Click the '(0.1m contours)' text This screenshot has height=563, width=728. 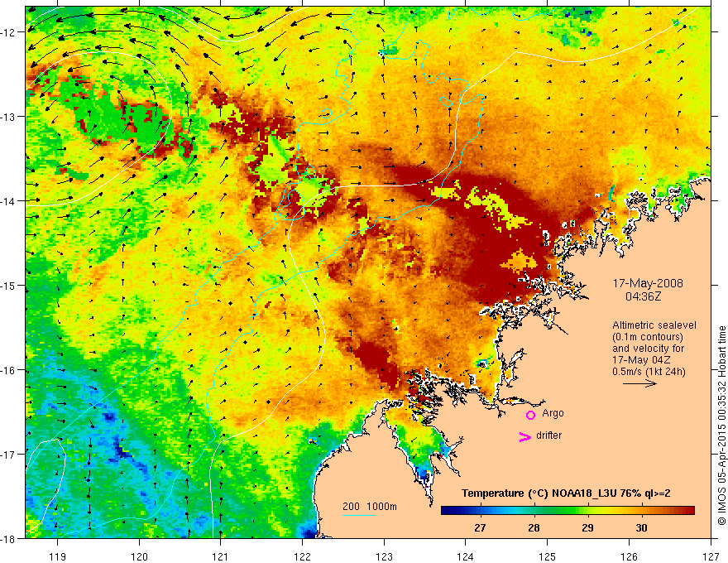pyautogui.click(x=648, y=337)
